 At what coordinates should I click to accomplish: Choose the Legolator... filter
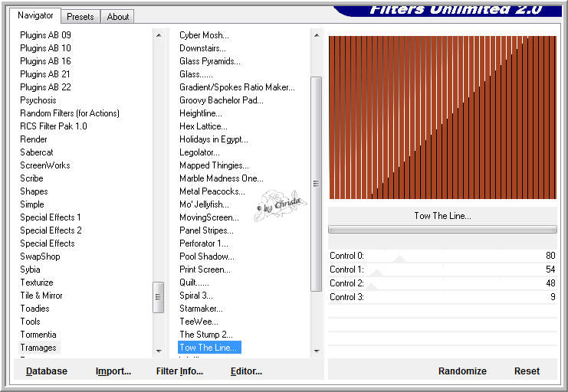[199, 152]
